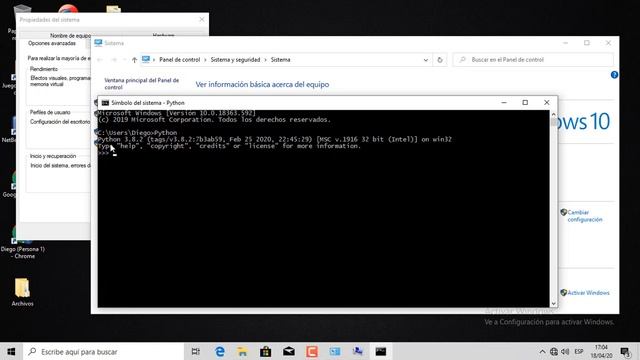This screenshot has height=360, width=640.
Task: Select the Opciones avanzadas tab
Action: point(52,43)
